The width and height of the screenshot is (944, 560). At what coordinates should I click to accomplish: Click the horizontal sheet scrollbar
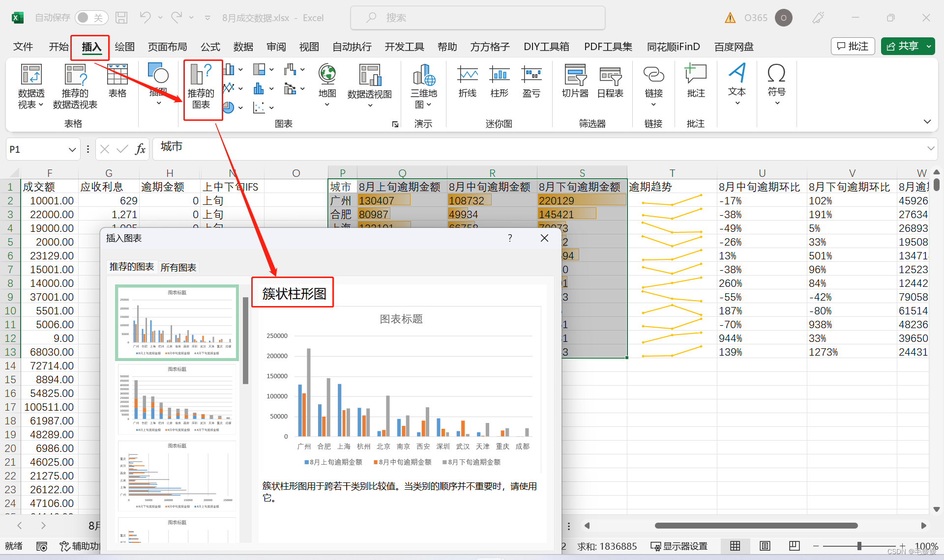click(756, 526)
